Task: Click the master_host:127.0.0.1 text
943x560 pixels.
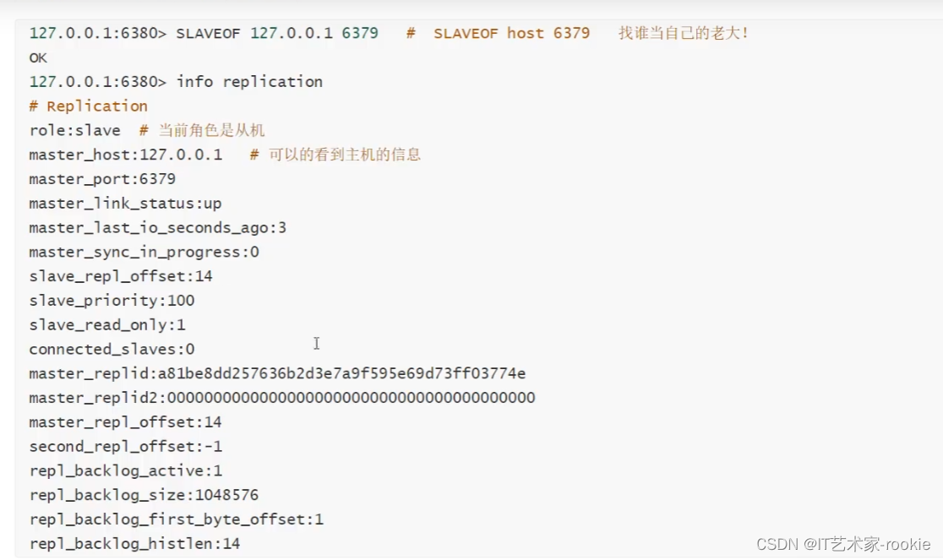Action: (x=125, y=155)
